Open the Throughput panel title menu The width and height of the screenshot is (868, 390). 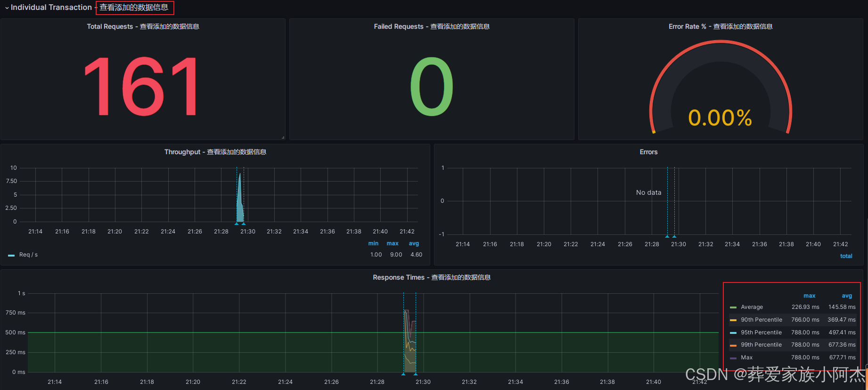[215, 152]
